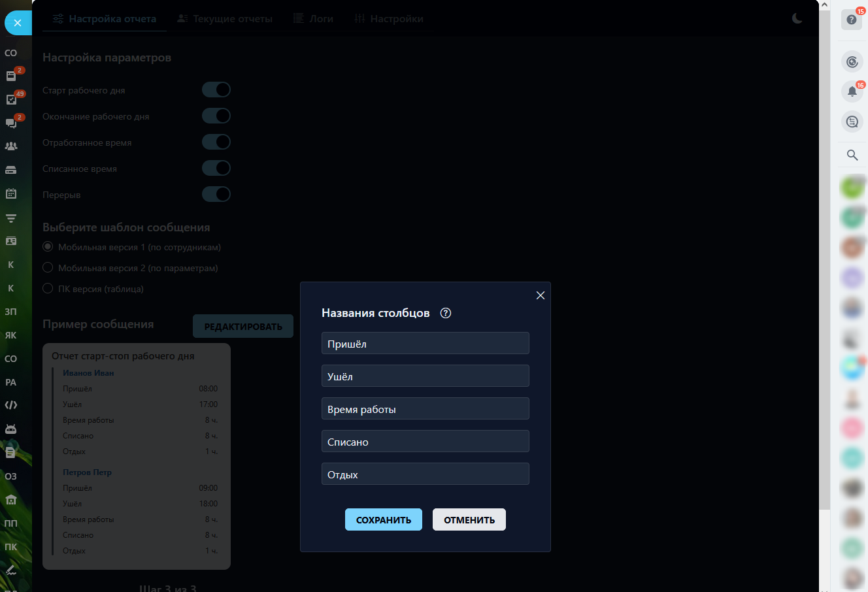Close the side panel with the blue X button
868x592 pixels.
click(x=18, y=23)
